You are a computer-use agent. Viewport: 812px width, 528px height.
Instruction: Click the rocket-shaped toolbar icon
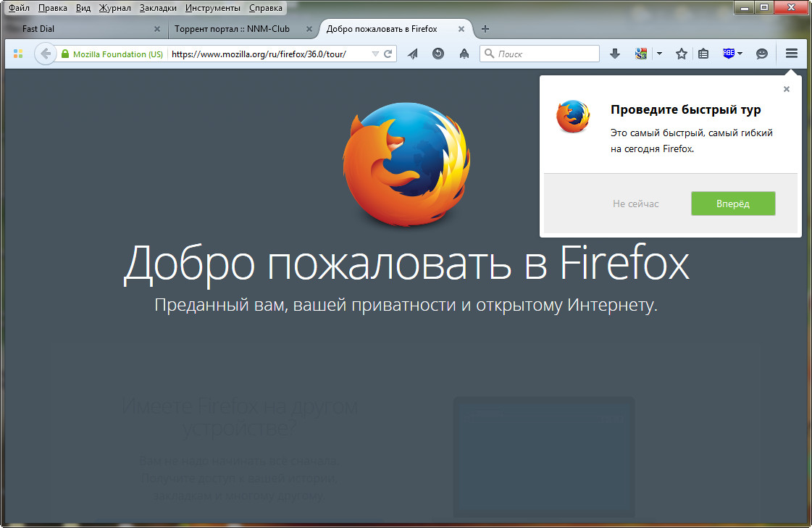click(464, 54)
